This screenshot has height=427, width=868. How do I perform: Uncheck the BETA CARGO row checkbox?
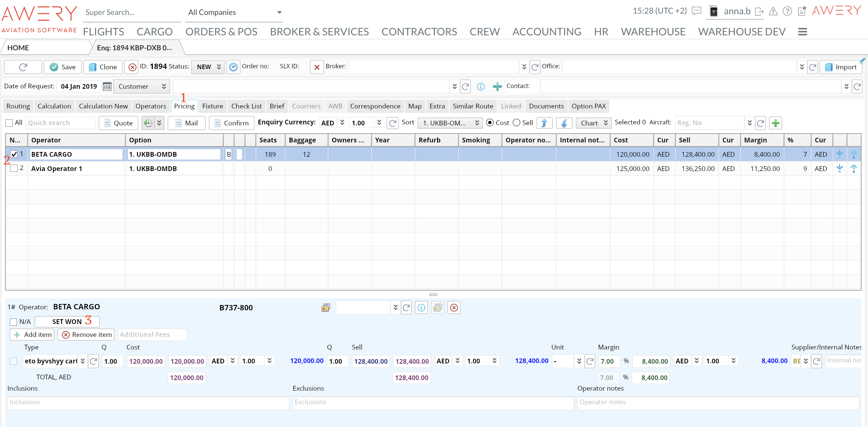(x=14, y=154)
